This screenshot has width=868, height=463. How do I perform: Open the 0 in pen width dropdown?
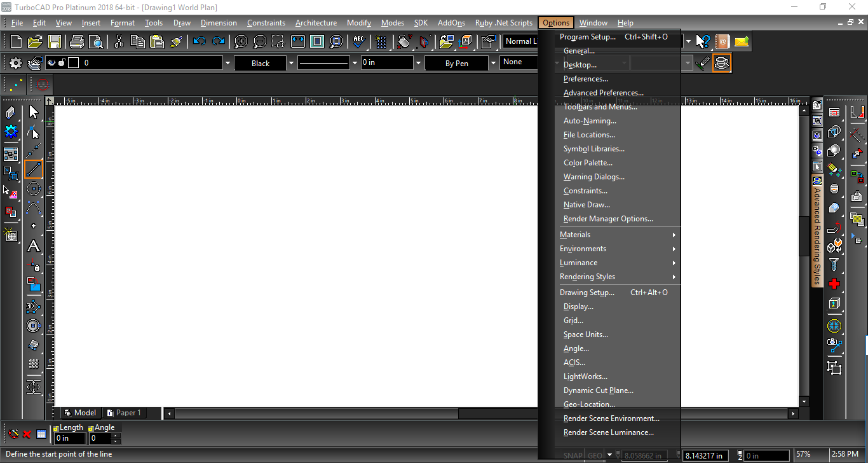click(418, 63)
